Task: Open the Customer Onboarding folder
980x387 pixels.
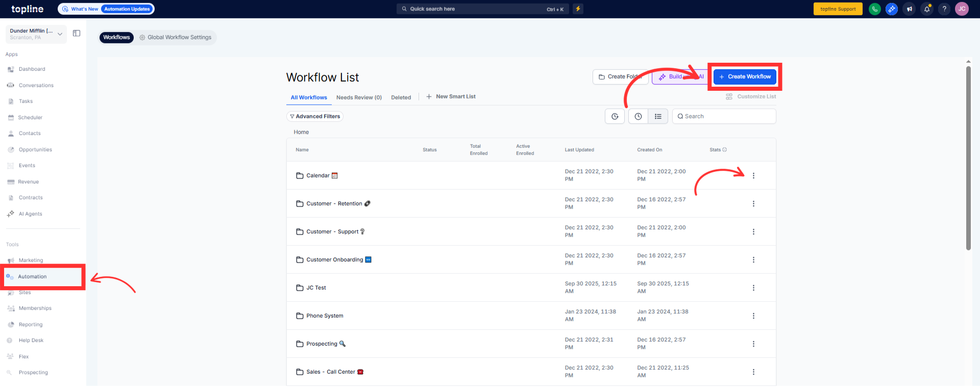Action: pos(334,260)
